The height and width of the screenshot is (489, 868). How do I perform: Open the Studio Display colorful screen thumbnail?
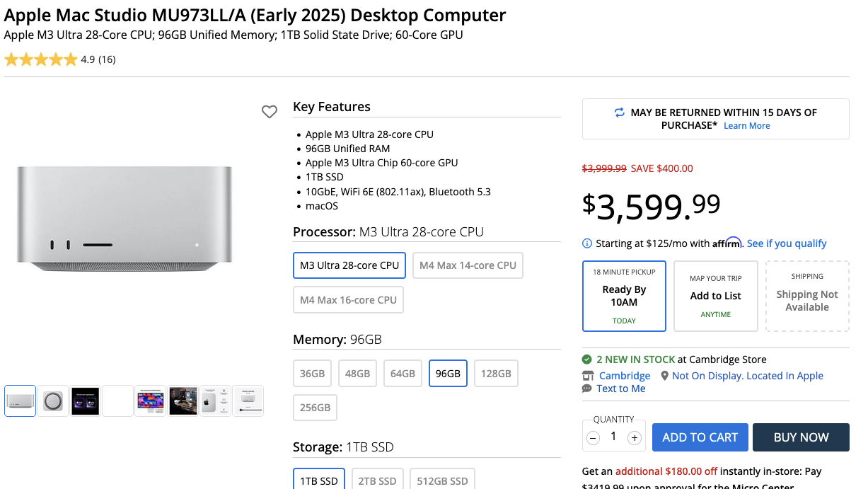(150, 401)
